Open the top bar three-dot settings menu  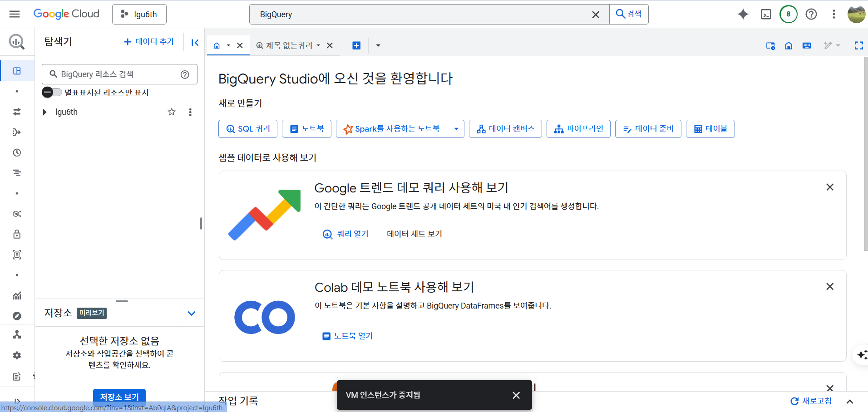click(x=834, y=14)
